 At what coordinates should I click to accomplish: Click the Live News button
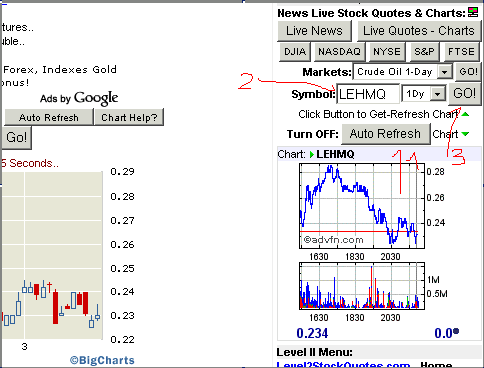click(314, 31)
